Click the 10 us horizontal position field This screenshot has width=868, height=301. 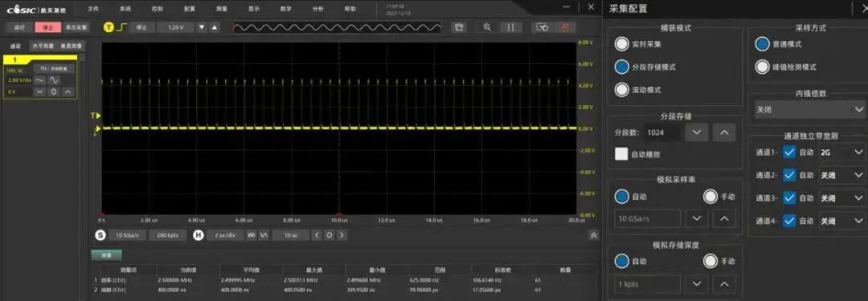[291, 235]
